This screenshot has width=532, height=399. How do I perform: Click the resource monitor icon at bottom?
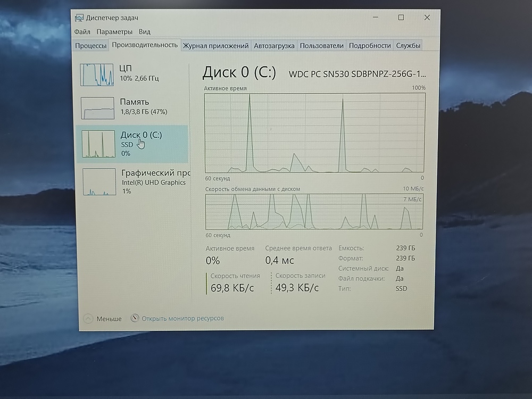click(x=135, y=318)
